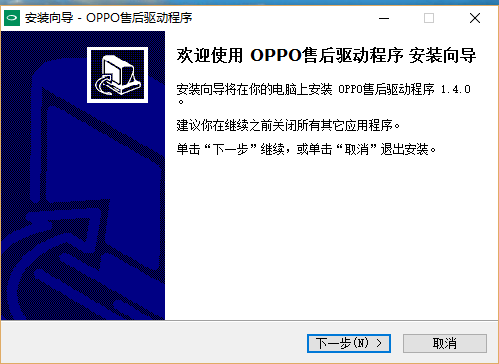This screenshot has height=364, width=499.
Task: Close the OPPO售后驱动程序 setup window
Action: click(475, 18)
